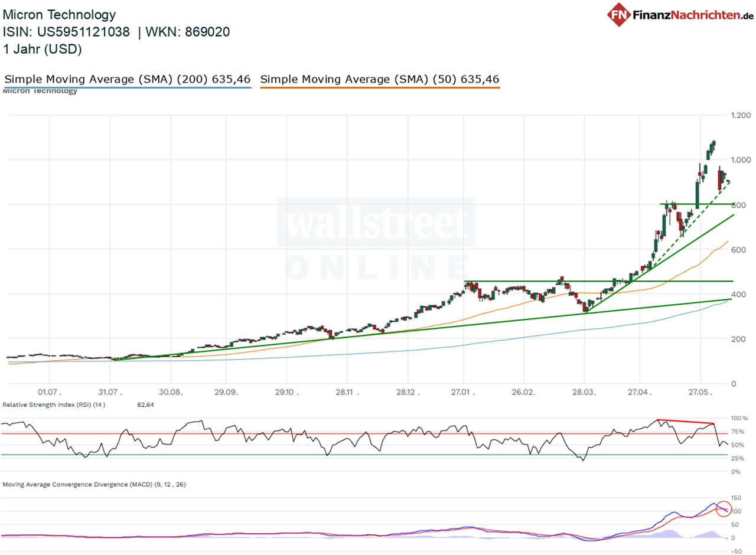The image size is (756, 555).
Task: Click the -50 MACD axis label
Action: point(738,551)
